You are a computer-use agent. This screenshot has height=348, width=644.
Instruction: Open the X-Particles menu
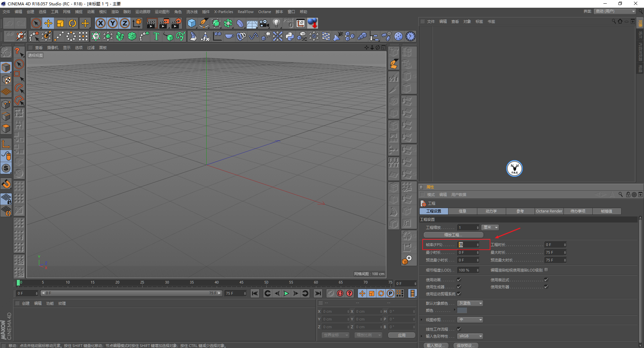[223, 12]
